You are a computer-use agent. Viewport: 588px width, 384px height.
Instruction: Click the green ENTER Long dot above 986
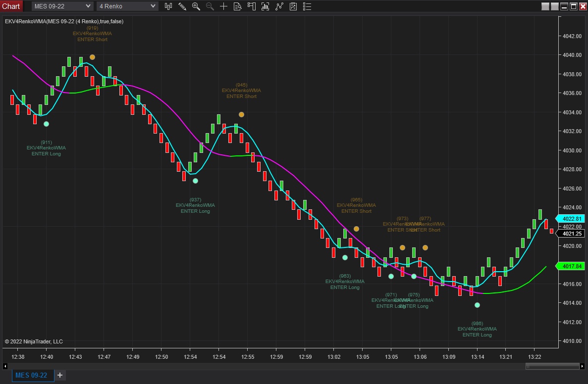click(x=477, y=305)
